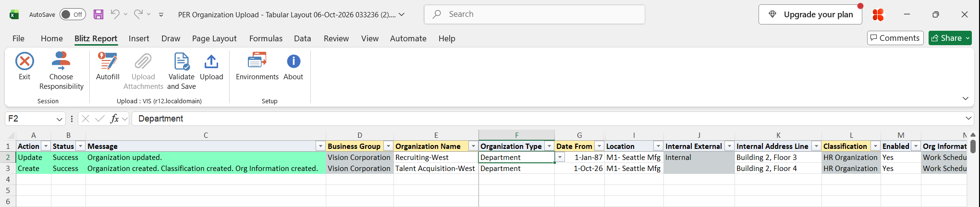The width and height of the screenshot is (980, 207).
Task: Open Internal External filter dropdown
Action: point(729,146)
